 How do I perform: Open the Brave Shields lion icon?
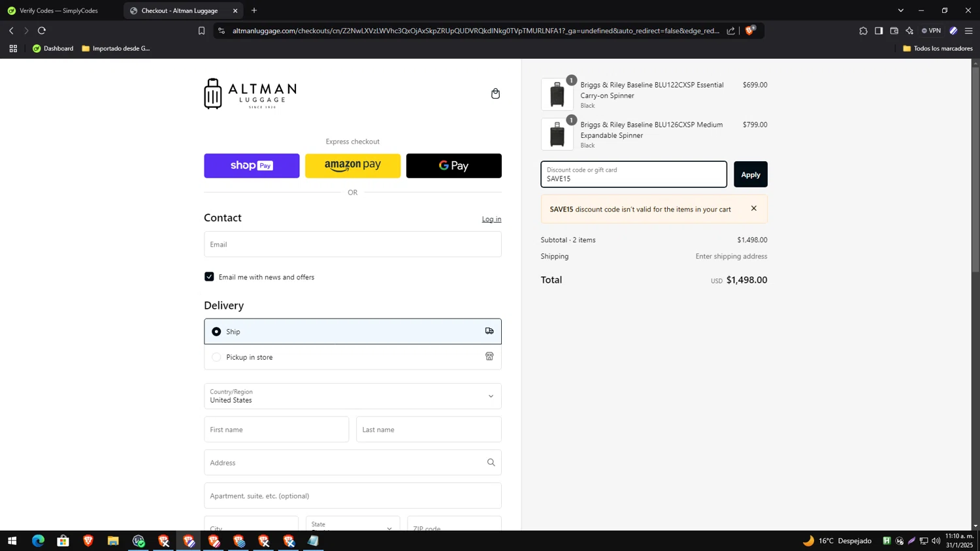pyautogui.click(x=750, y=30)
